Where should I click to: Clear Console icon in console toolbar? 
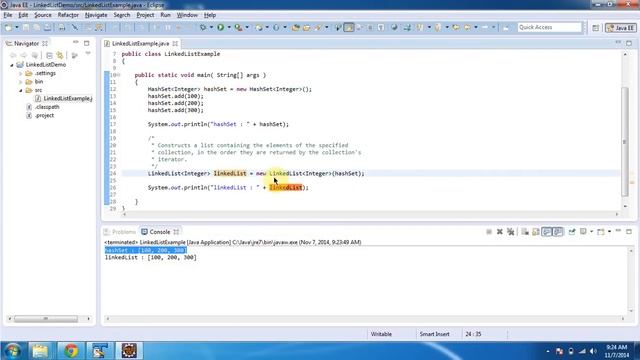(x=525, y=232)
